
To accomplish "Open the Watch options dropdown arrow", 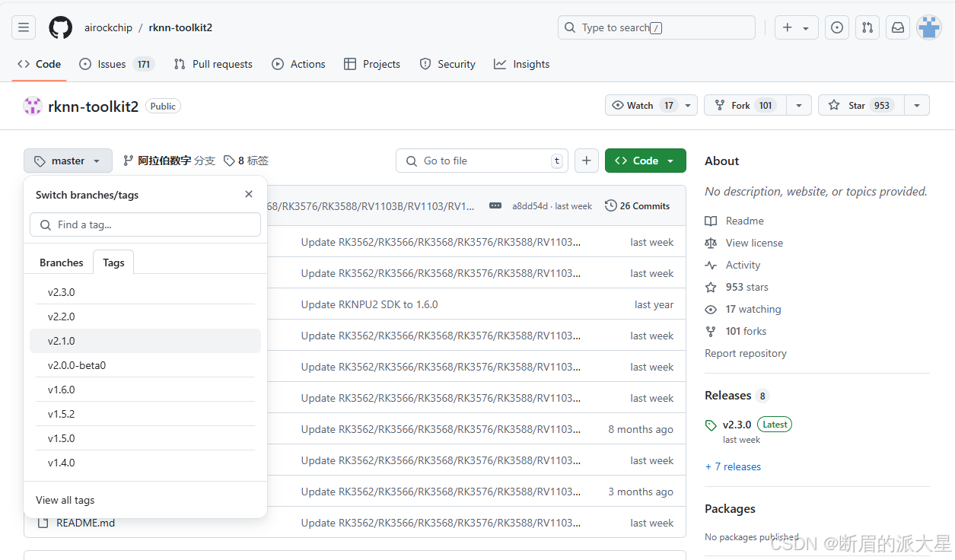I will [x=689, y=105].
